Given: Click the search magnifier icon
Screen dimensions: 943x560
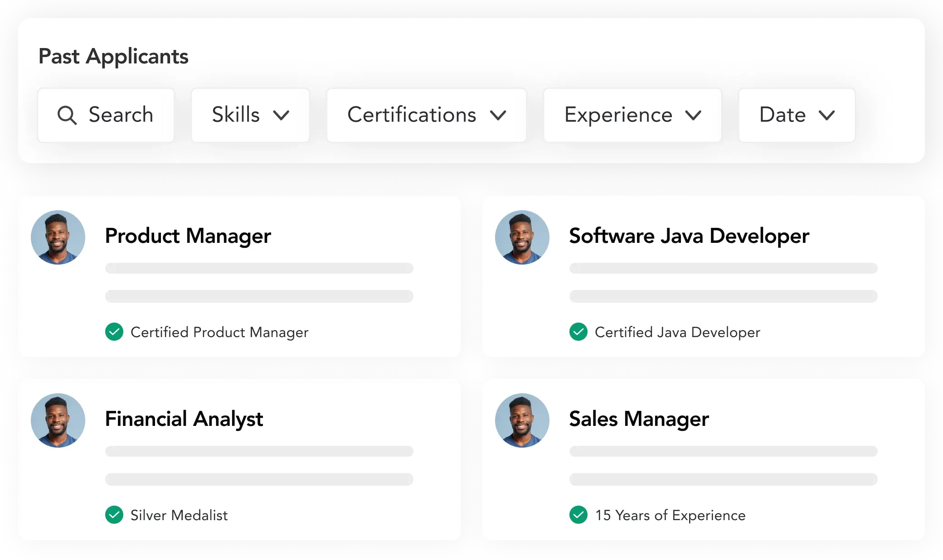Looking at the screenshot, I should tap(67, 115).
